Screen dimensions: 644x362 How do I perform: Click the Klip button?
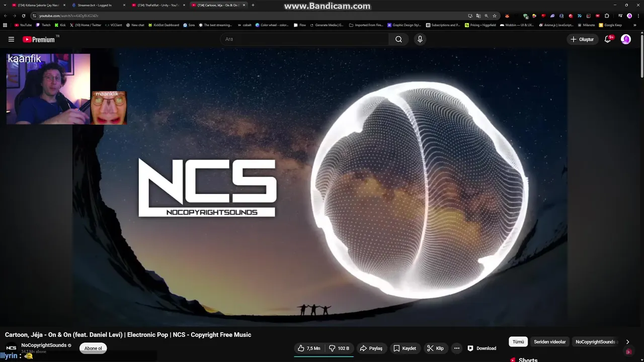(435, 348)
